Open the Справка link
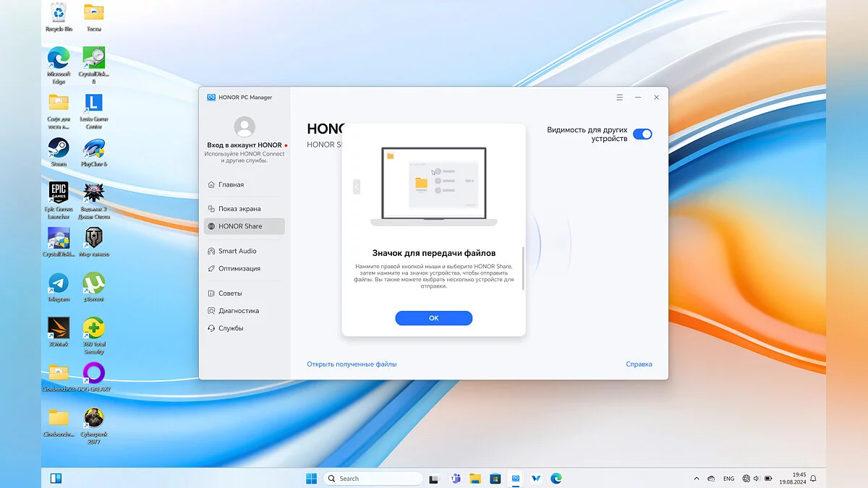The height and width of the screenshot is (488, 868). point(639,364)
